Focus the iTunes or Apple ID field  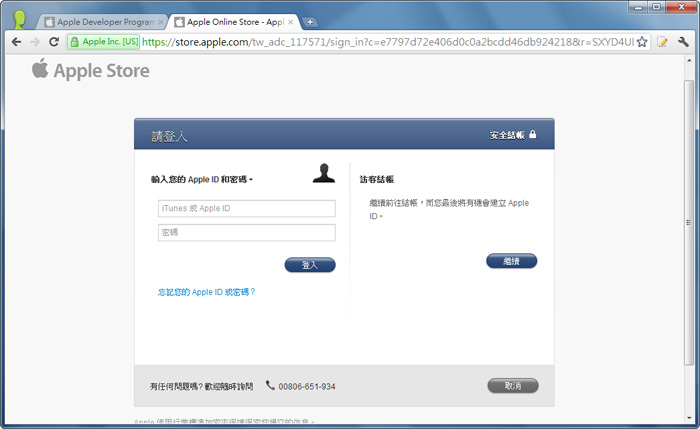(x=246, y=208)
